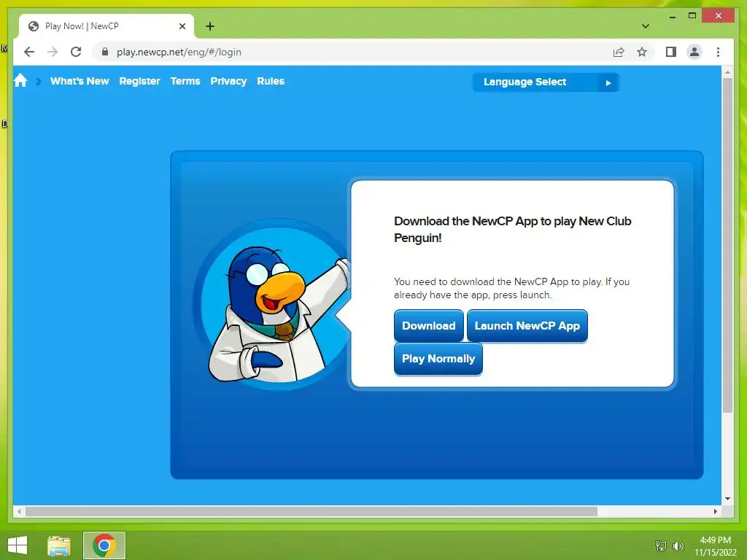
Task: Click the 'Download the NewCP App' heading
Action: click(x=513, y=229)
